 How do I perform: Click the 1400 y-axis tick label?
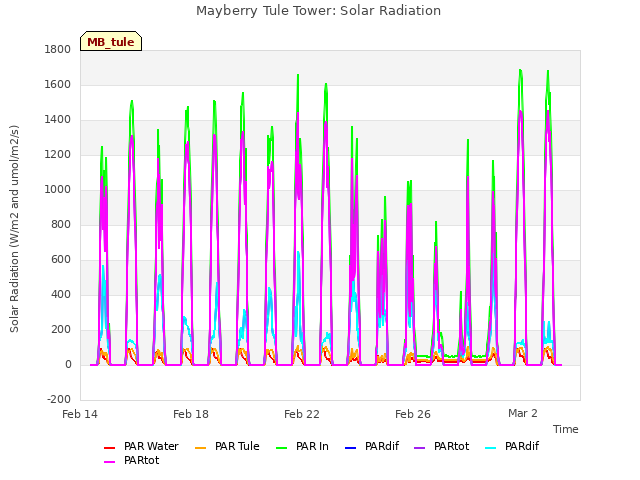(58, 120)
